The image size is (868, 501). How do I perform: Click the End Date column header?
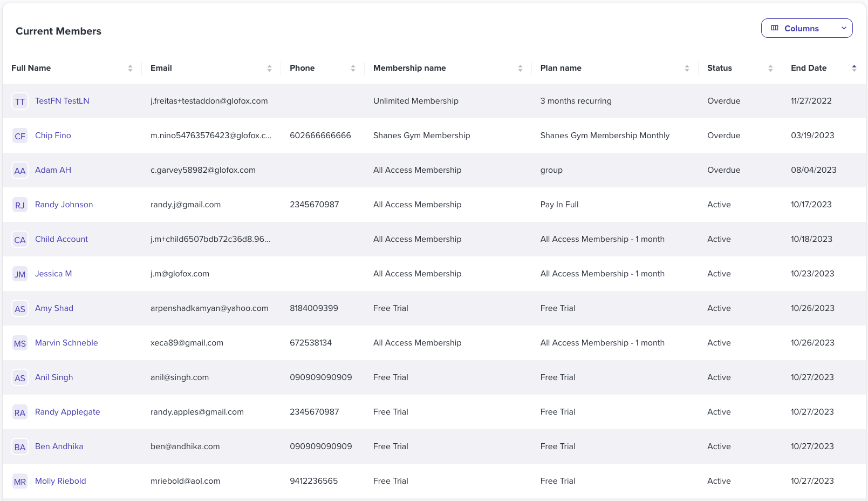click(809, 68)
